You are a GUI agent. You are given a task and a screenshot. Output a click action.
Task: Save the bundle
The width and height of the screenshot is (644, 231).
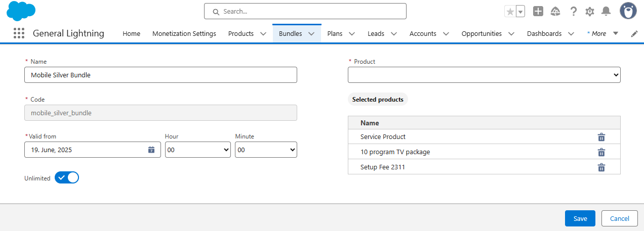point(580,218)
